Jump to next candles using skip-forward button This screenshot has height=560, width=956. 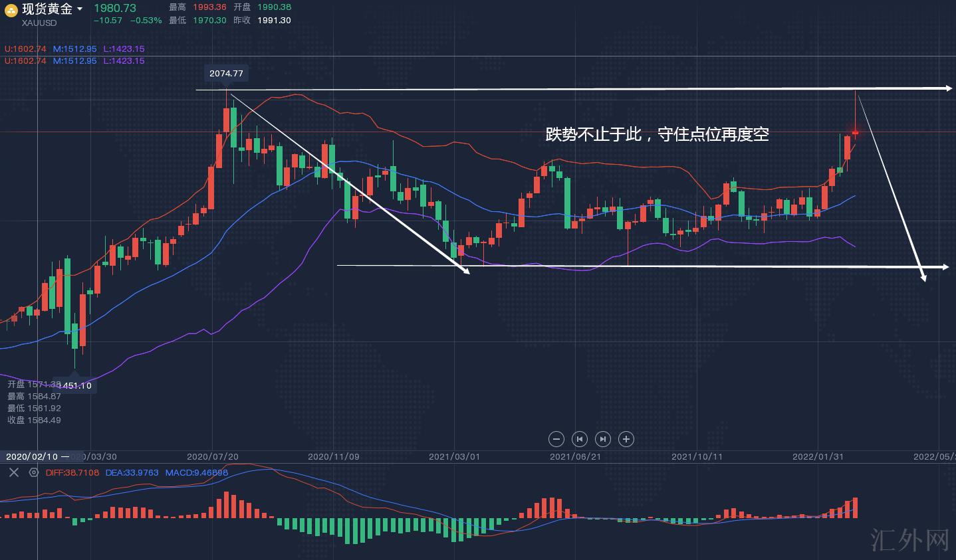coord(602,438)
